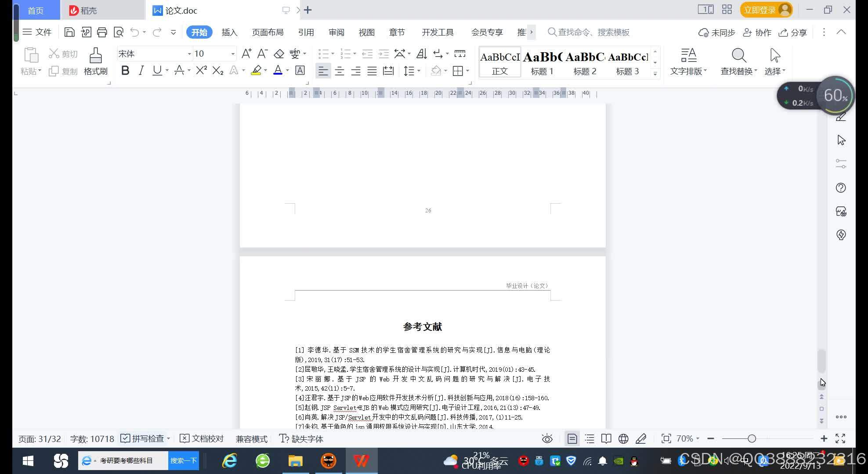Screen dimensions: 868x474
Task: Toggle bold formatting
Action: (x=125, y=70)
